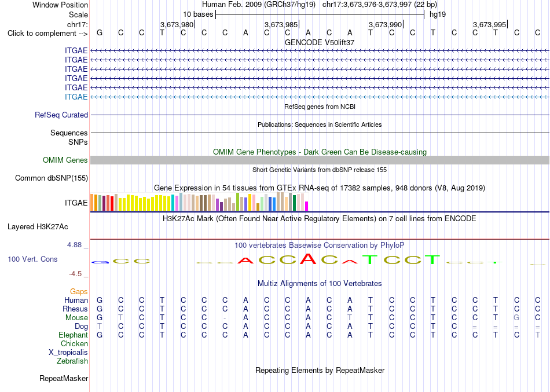Click the hg19 label beside the scale bar
The image size is (550, 392).
click(438, 14)
